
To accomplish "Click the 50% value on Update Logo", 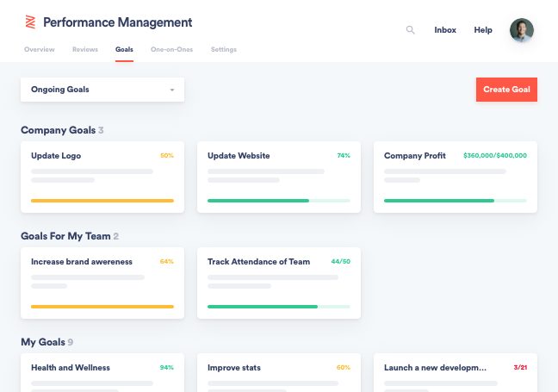I will (167, 156).
